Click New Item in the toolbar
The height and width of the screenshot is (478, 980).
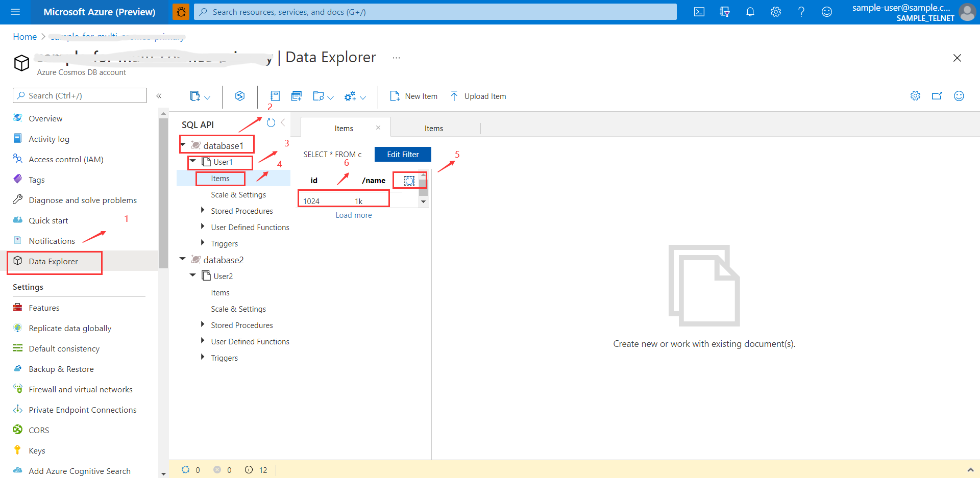point(414,96)
